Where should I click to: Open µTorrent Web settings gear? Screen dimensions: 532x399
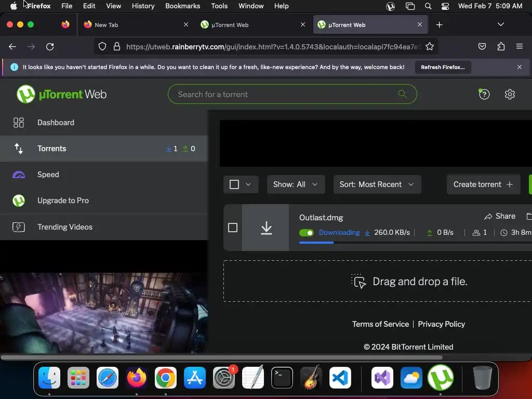coord(510,94)
